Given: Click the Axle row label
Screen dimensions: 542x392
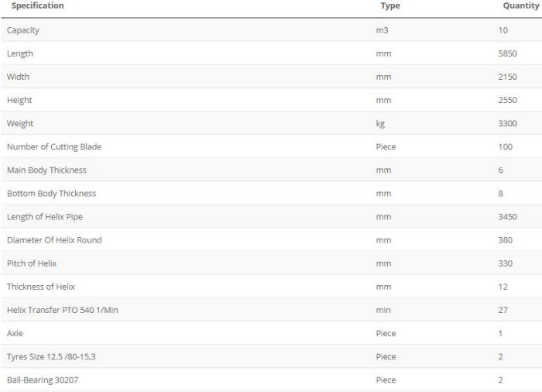Looking at the screenshot, I should (x=15, y=333).
